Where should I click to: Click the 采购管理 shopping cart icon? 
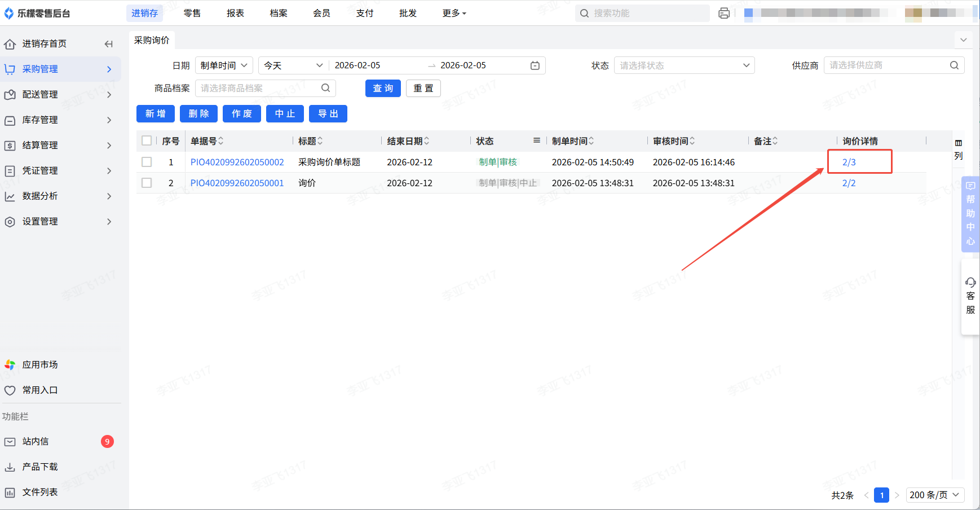[10, 69]
